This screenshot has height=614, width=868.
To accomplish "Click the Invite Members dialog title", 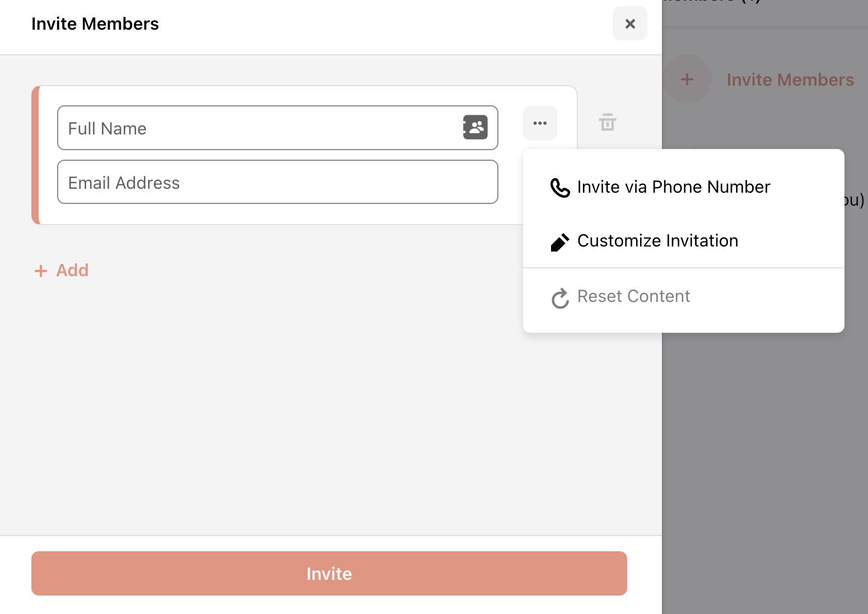I will pos(95,24).
